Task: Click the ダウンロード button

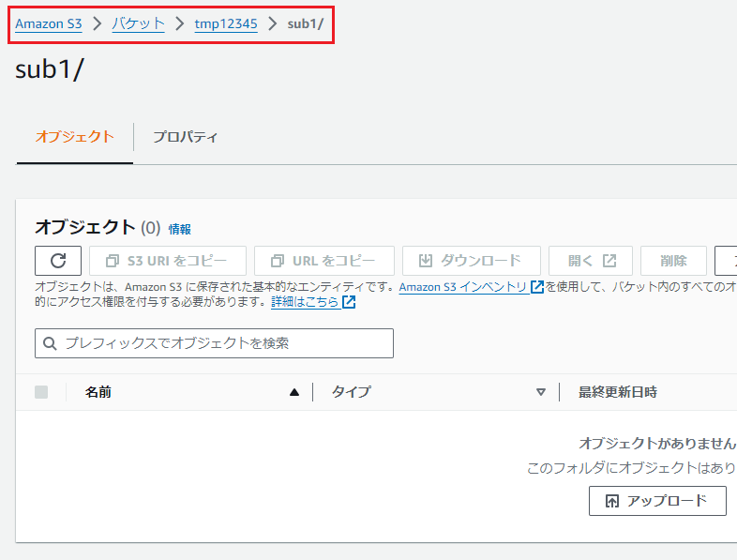Action: (472, 261)
